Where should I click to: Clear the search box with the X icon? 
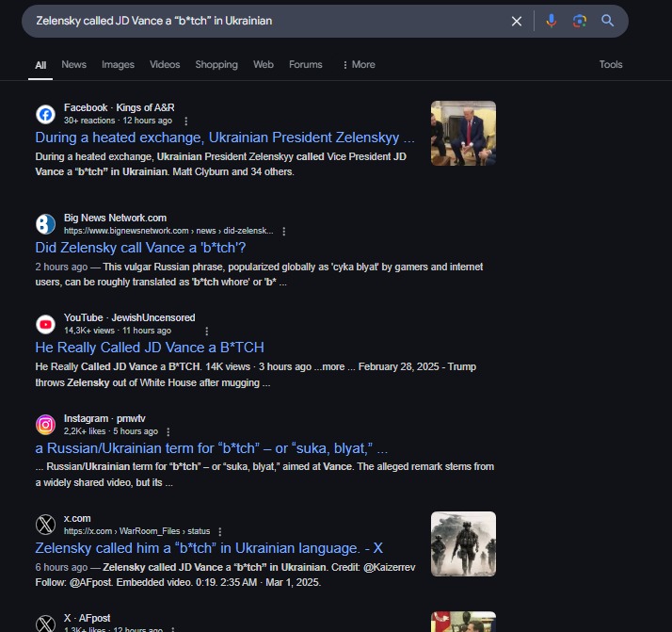click(x=516, y=21)
